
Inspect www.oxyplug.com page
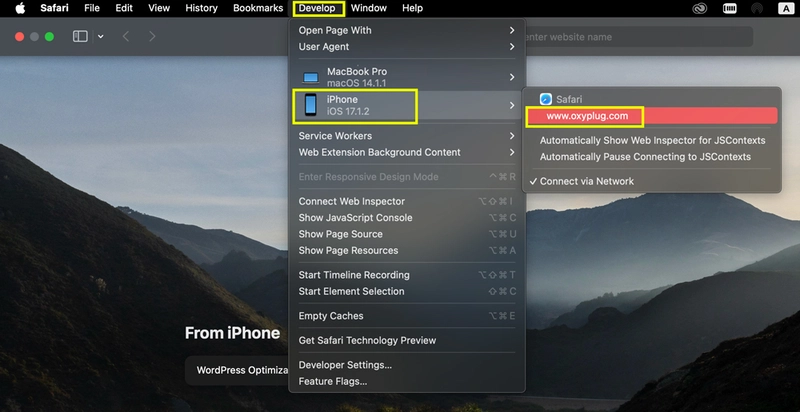click(652, 116)
